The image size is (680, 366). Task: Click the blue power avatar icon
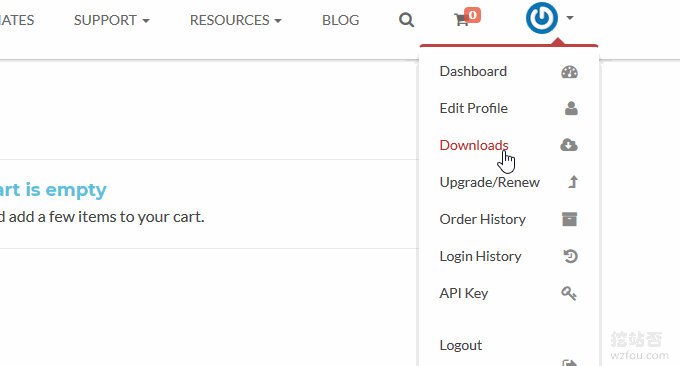pos(542,18)
